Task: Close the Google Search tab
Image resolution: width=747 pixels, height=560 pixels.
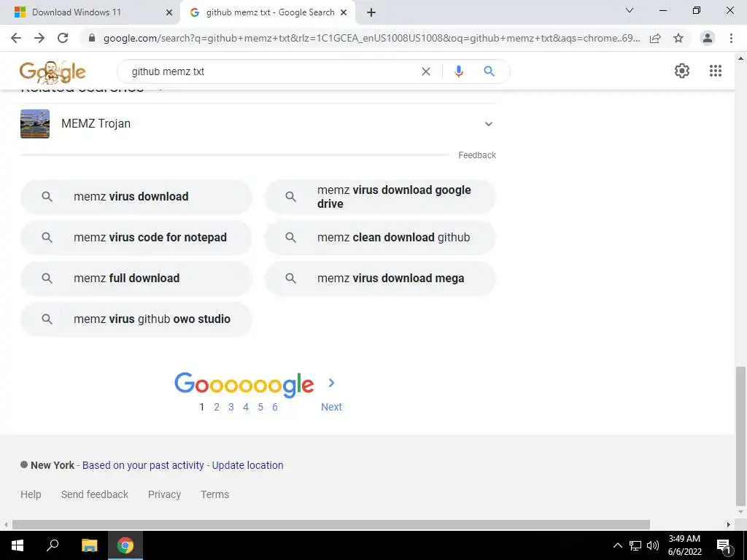Action: coord(344,12)
